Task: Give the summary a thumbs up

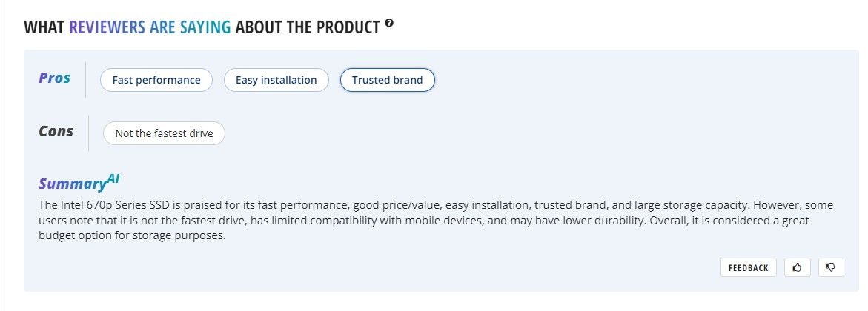Action: [x=797, y=267]
